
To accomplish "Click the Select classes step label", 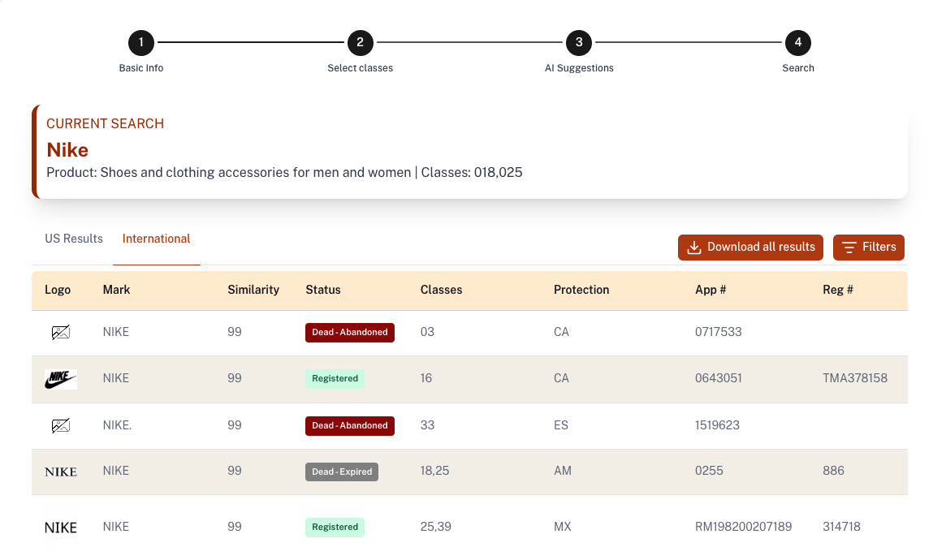I will [x=360, y=68].
